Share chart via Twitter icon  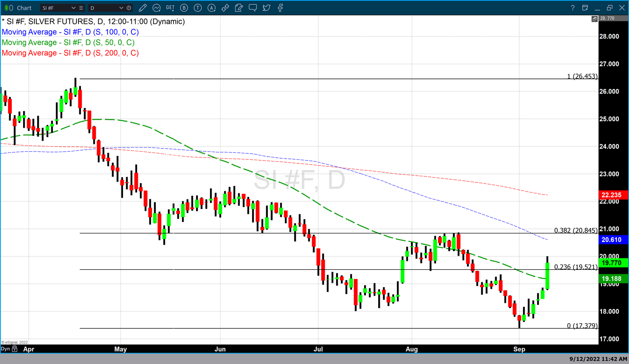(267, 8)
